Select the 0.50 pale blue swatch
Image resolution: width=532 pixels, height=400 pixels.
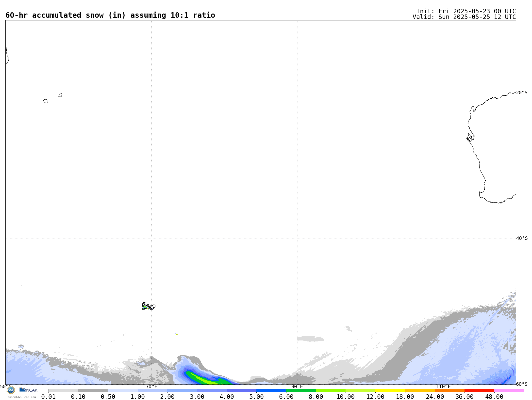pos(123,391)
